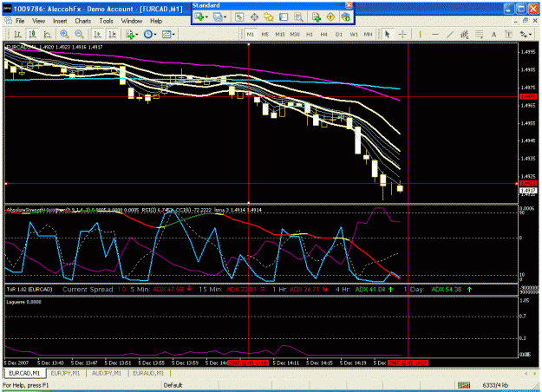
Task: Close the floating Standard toolbar
Action: tap(349, 5)
